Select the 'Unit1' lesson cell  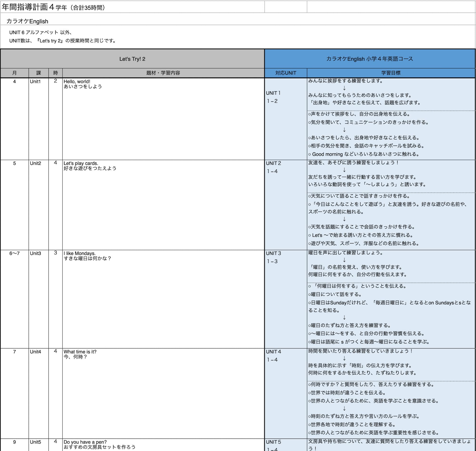coord(39,119)
